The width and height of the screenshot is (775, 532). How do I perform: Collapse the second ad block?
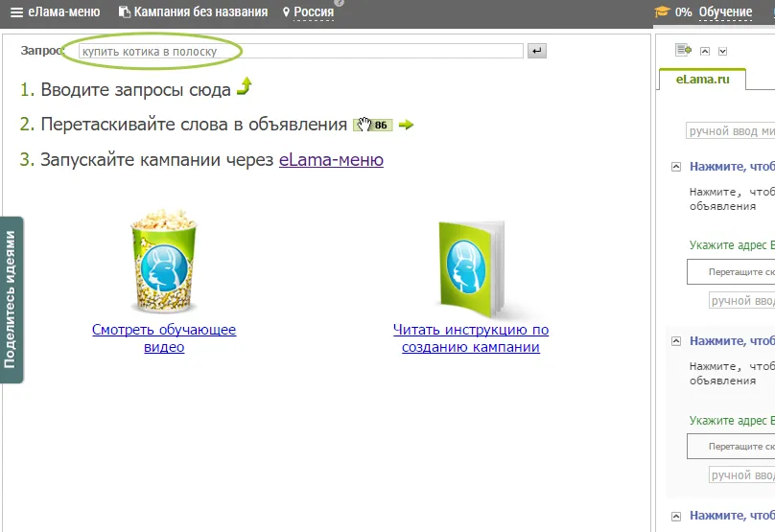coord(676,341)
